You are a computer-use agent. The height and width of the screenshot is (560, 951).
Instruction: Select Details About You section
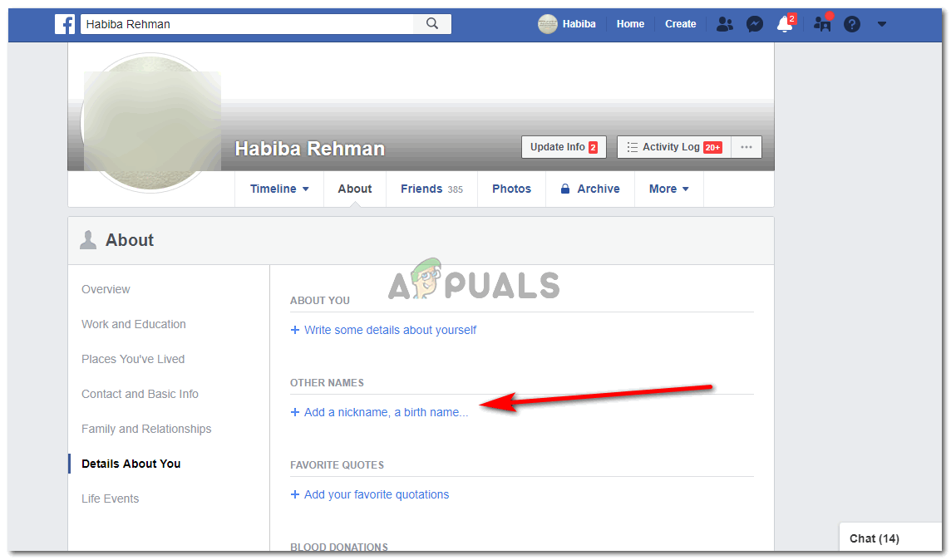tap(131, 464)
